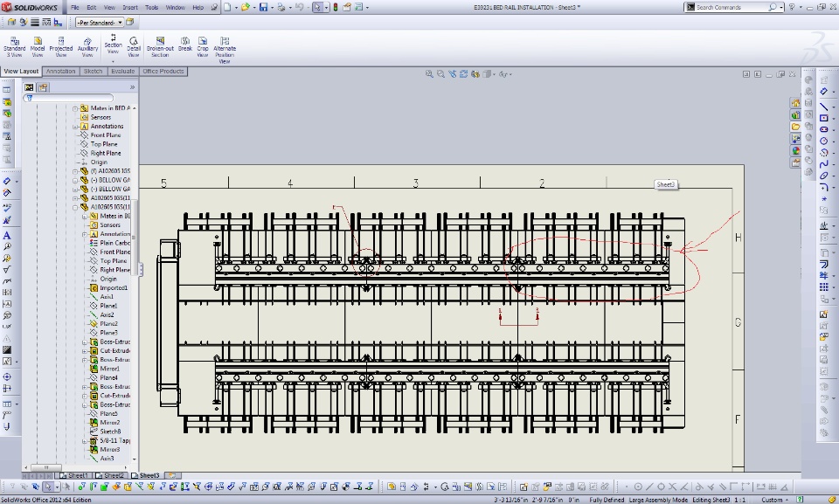Select the Sketch8 item in tree
Screen dimensions: 839x504
109,432
